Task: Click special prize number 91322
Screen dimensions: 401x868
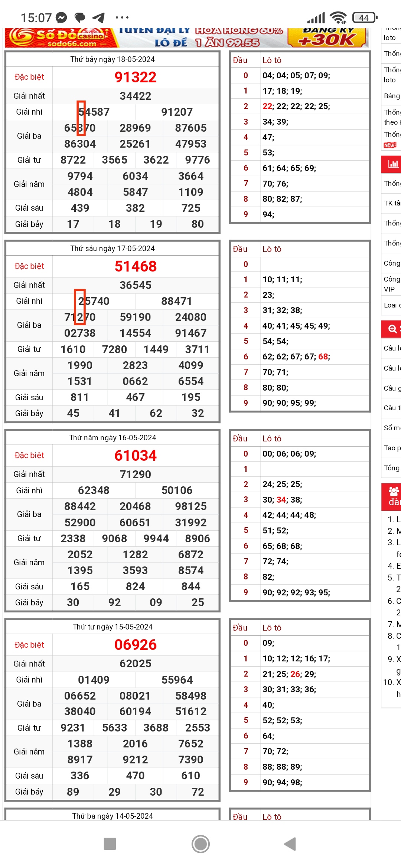Action: [x=136, y=77]
